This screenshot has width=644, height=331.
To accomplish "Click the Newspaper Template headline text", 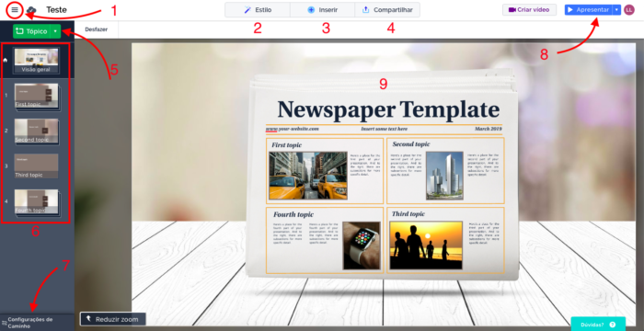I will 388,109.
